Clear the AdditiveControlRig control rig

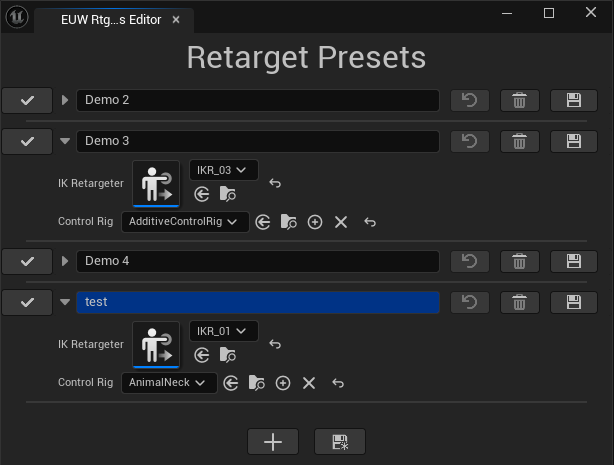coord(341,222)
